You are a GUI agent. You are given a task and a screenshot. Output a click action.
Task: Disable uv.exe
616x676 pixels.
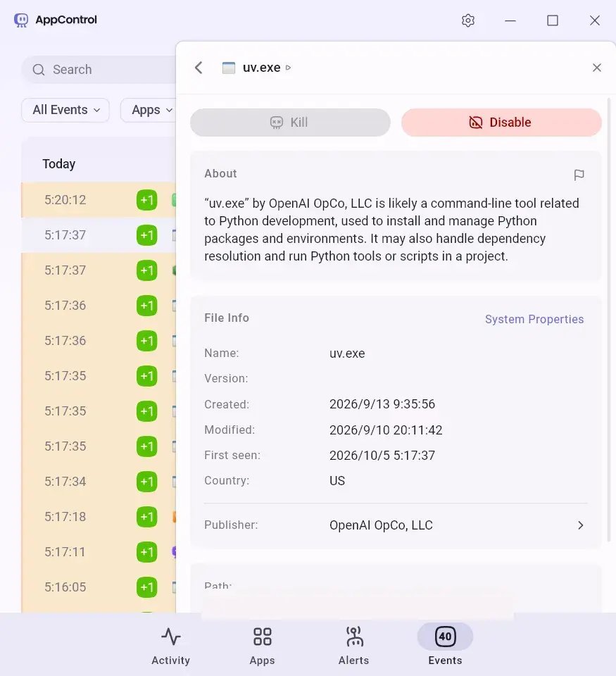click(x=501, y=123)
